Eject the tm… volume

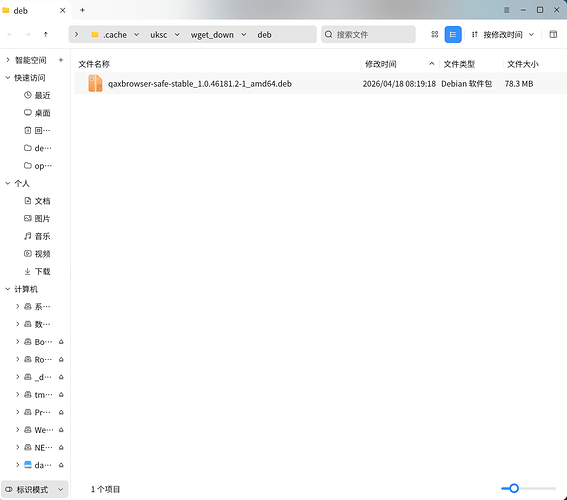(x=61, y=395)
